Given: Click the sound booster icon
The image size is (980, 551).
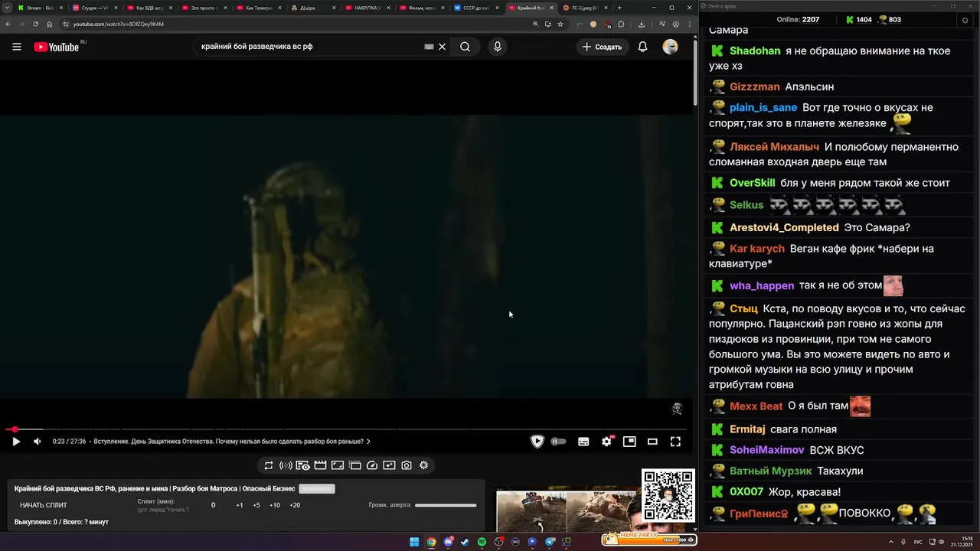Looking at the screenshot, I should [286, 465].
